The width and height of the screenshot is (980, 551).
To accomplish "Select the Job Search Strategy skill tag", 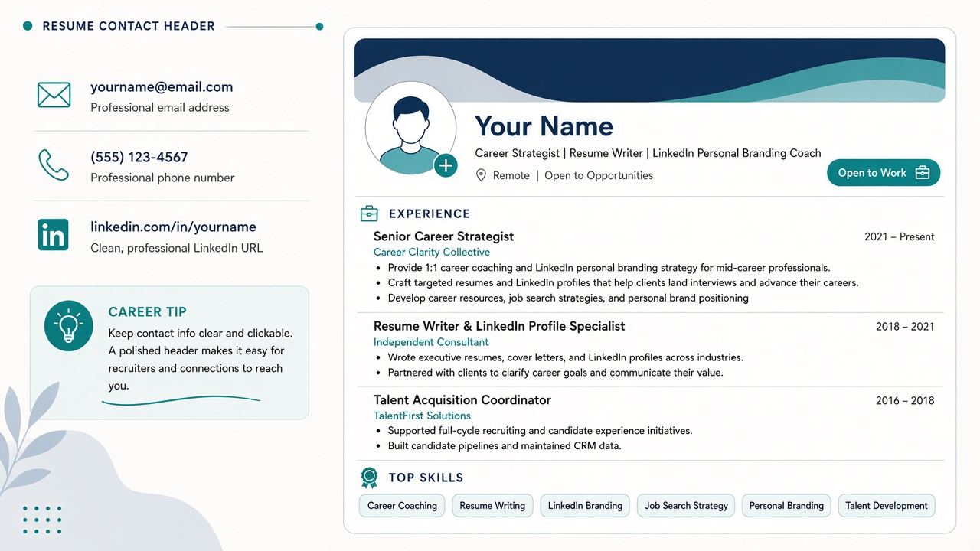I will click(x=686, y=506).
